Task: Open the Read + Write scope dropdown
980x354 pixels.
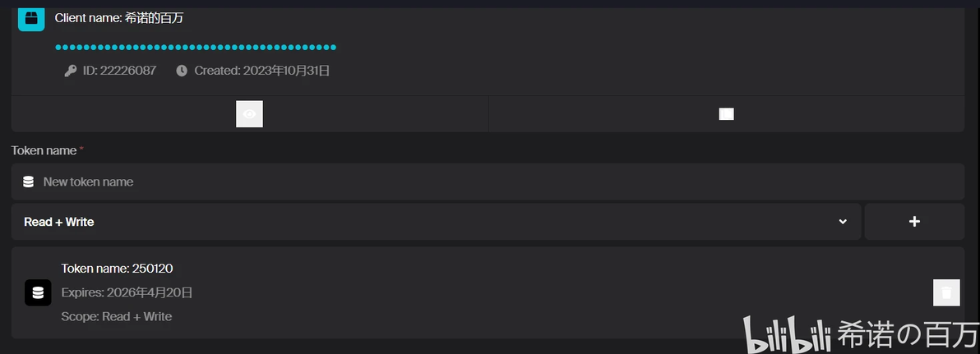Action: tap(436, 222)
